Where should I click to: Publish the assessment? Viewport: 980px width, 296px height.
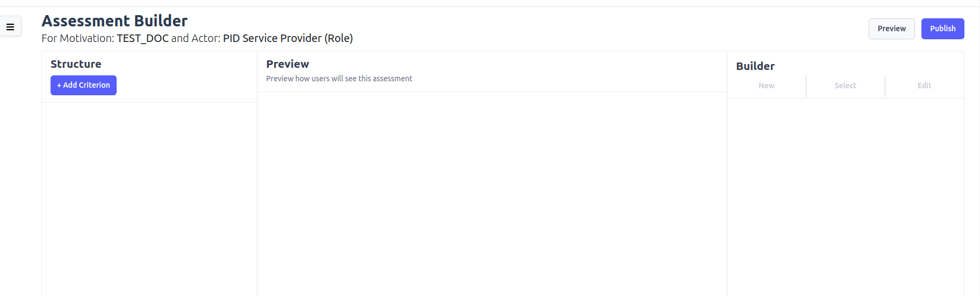[x=942, y=29]
